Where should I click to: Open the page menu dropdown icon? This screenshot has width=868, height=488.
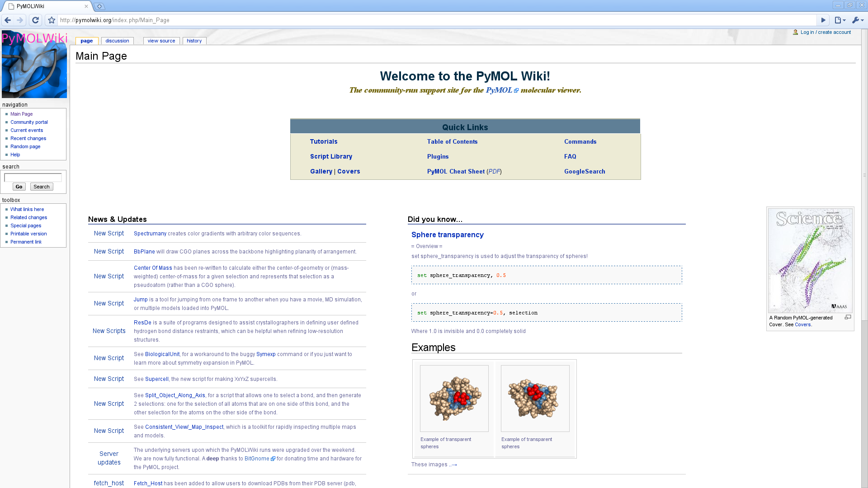(840, 20)
